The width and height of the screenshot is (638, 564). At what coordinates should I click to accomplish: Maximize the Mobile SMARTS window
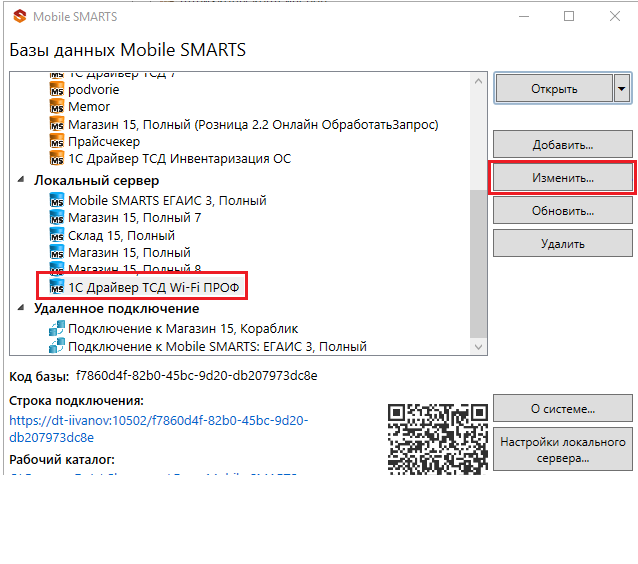tap(569, 16)
